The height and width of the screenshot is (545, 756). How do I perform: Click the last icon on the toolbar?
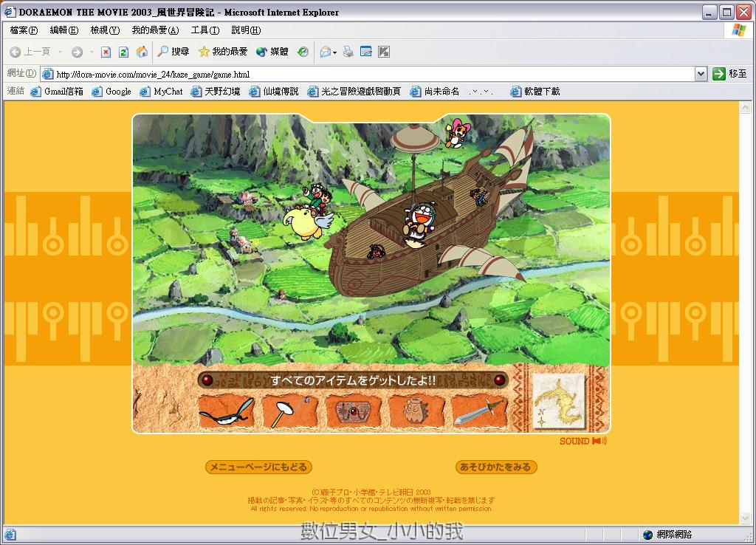click(384, 52)
